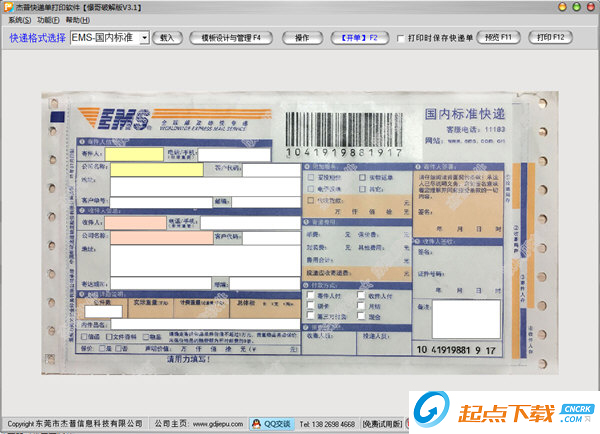The height and width of the screenshot is (434, 600).
Task: Click the recipient 客户代码 field
Action: (x=271, y=238)
